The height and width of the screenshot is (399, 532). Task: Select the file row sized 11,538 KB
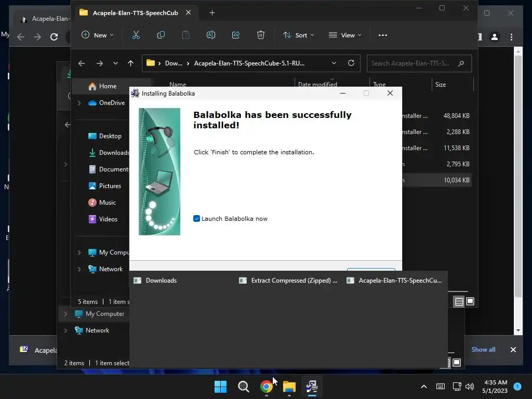click(436, 148)
